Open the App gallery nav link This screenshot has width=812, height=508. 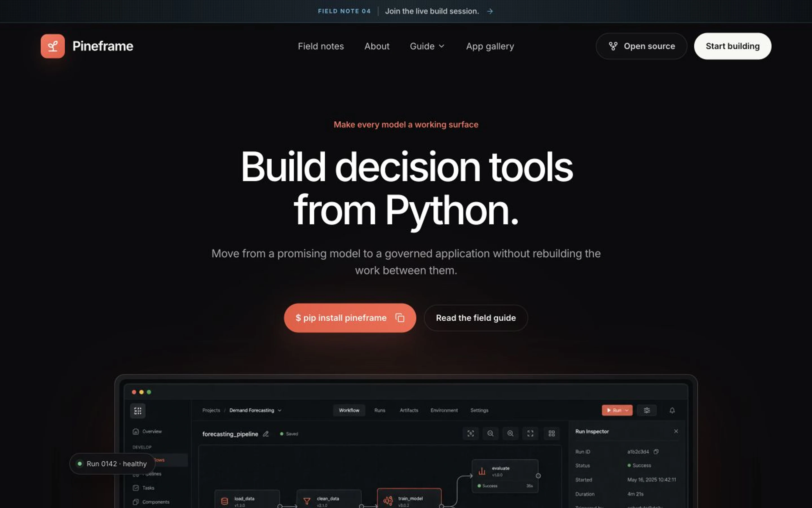(x=490, y=46)
